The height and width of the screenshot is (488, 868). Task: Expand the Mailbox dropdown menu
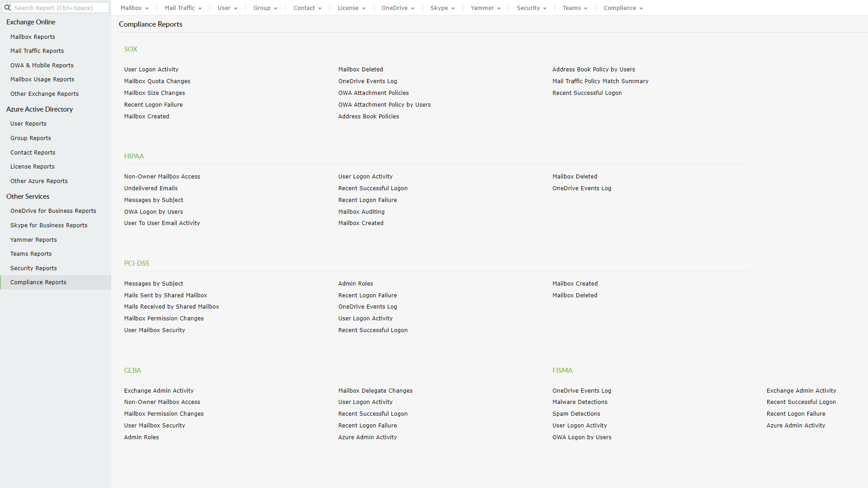tap(134, 8)
